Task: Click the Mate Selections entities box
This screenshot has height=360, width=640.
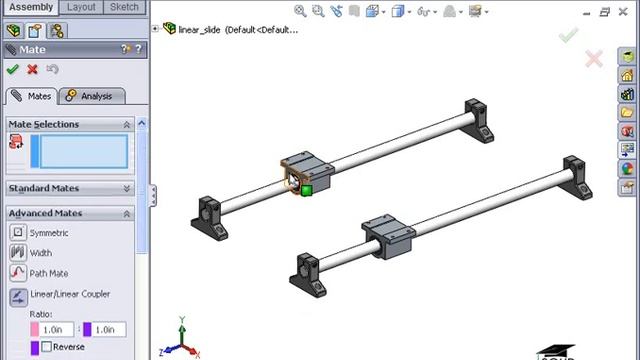Action: click(84, 151)
